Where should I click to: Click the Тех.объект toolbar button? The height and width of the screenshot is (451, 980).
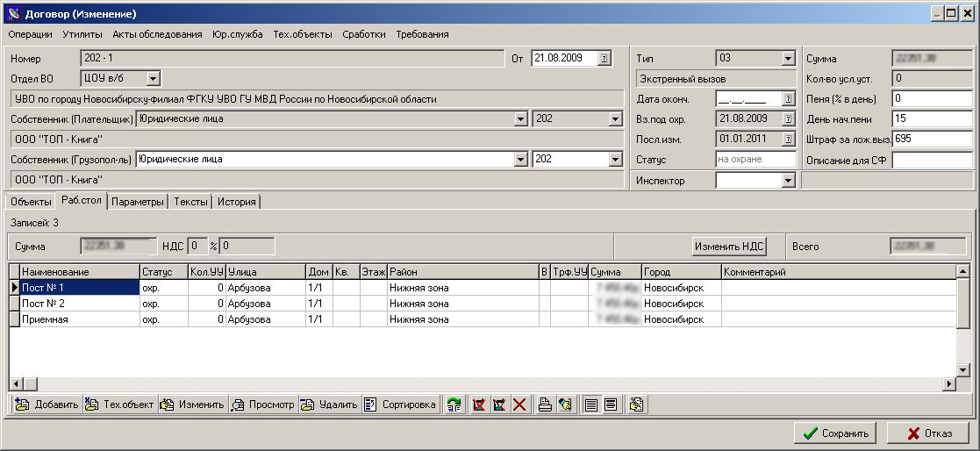click(119, 404)
